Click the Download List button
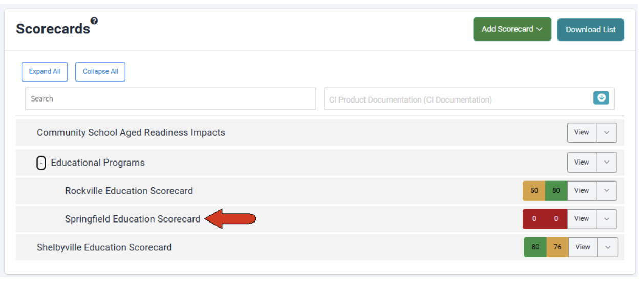 (x=590, y=30)
